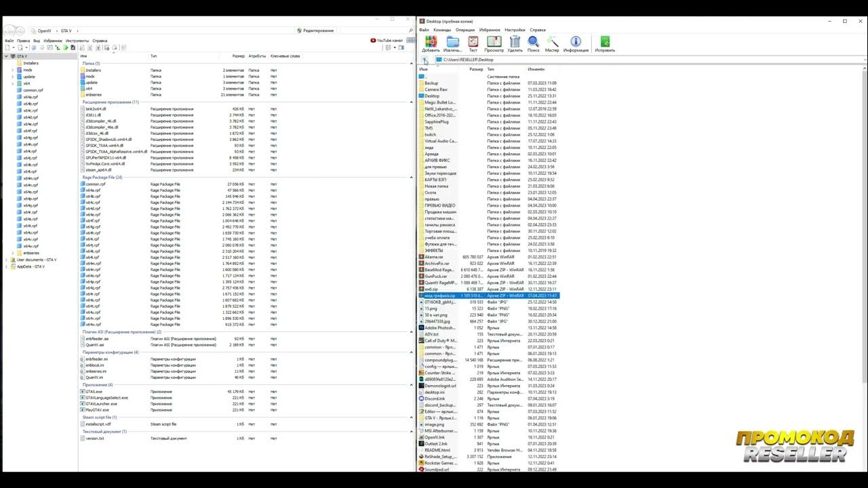868x488 pixels.
Task: Click the New file icon in OpenIV toolbar
Action: pyautogui.click(x=7, y=47)
